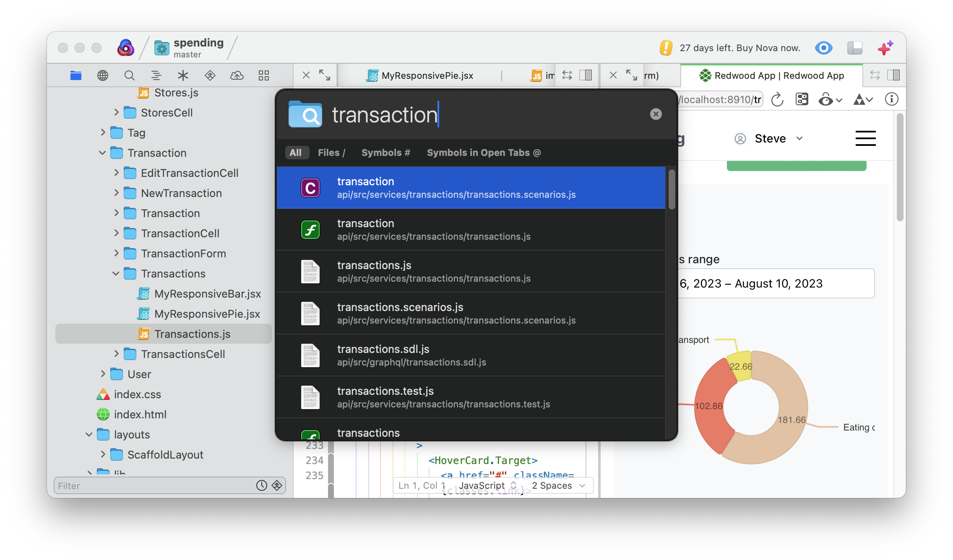
Task: Collapse the top-level Transaction folder
Action: (x=102, y=153)
